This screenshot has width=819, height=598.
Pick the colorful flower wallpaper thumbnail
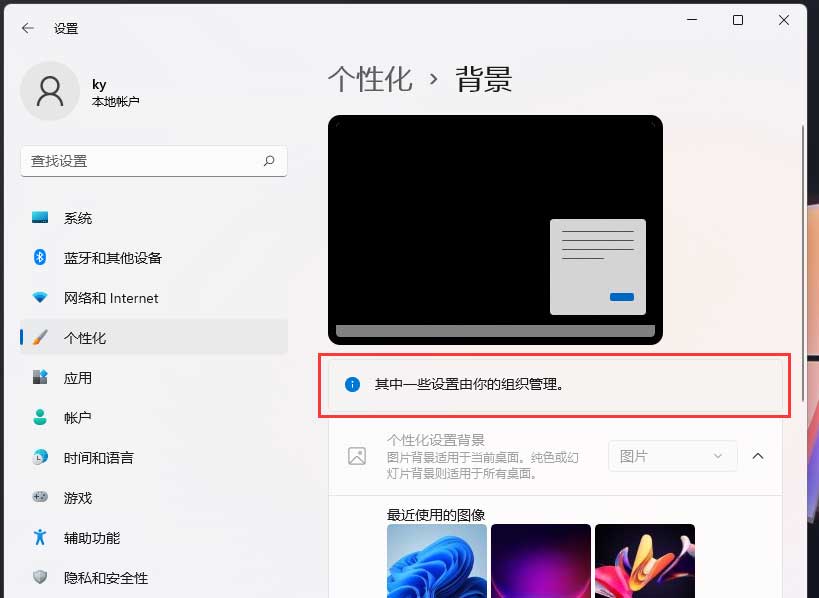645,560
